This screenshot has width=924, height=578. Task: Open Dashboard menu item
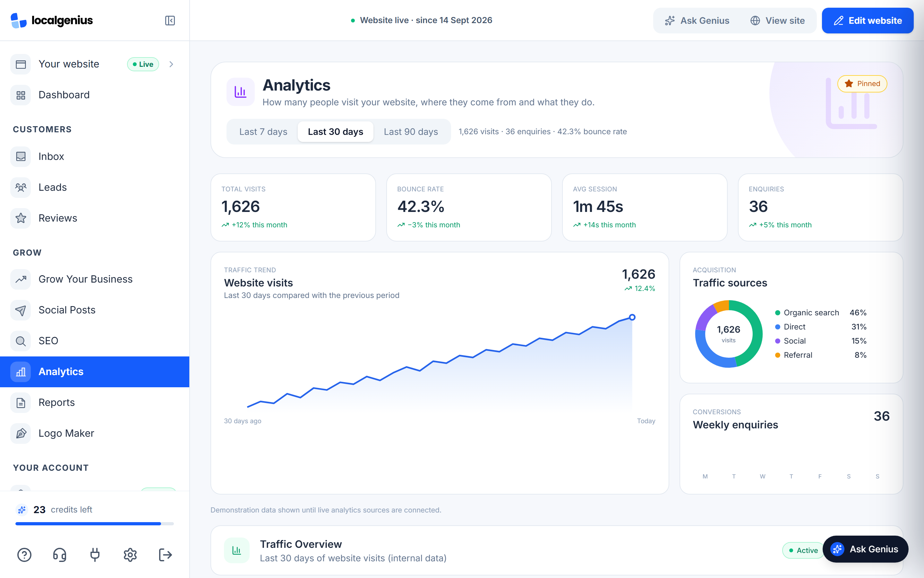tap(95, 95)
